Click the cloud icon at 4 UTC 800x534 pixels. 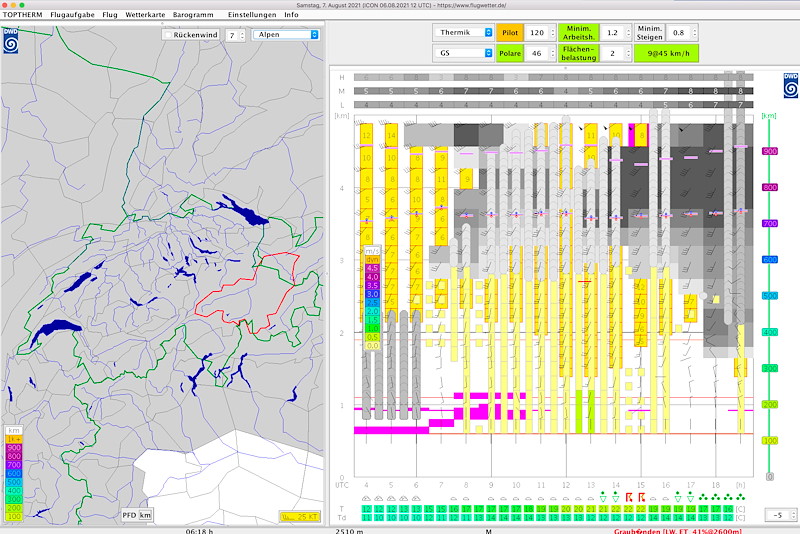(x=366, y=498)
